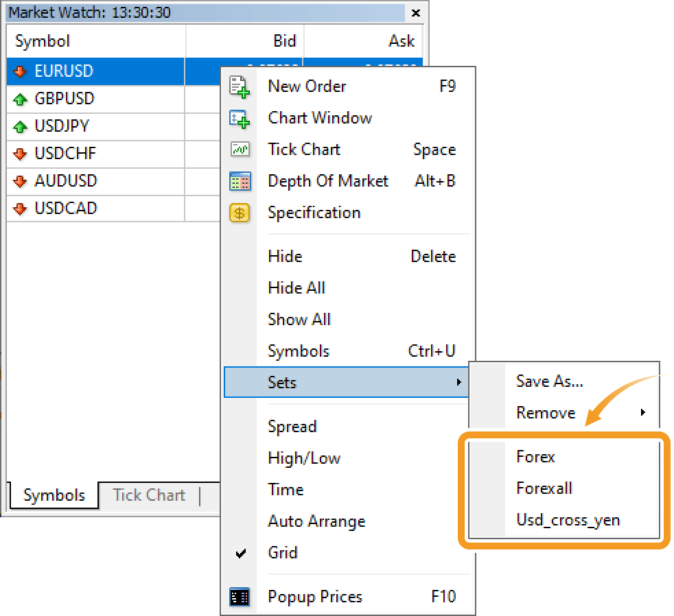Screen dimensions: 674x616
Task: Select Tick Chart menu entry
Action: pos(347,150)
